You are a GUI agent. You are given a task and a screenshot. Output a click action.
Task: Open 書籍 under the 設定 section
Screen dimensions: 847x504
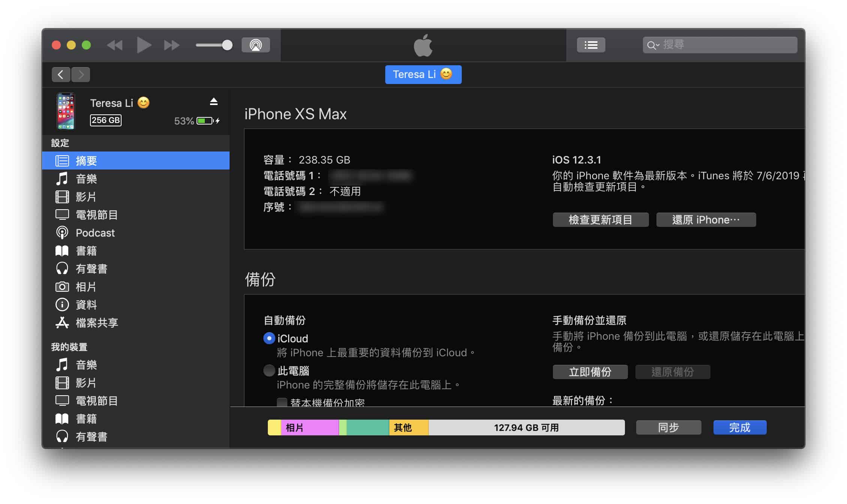[136, 250]
